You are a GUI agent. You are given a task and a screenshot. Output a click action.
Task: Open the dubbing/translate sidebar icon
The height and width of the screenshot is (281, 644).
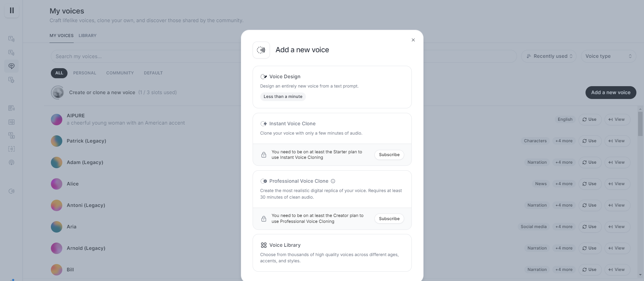11,135
